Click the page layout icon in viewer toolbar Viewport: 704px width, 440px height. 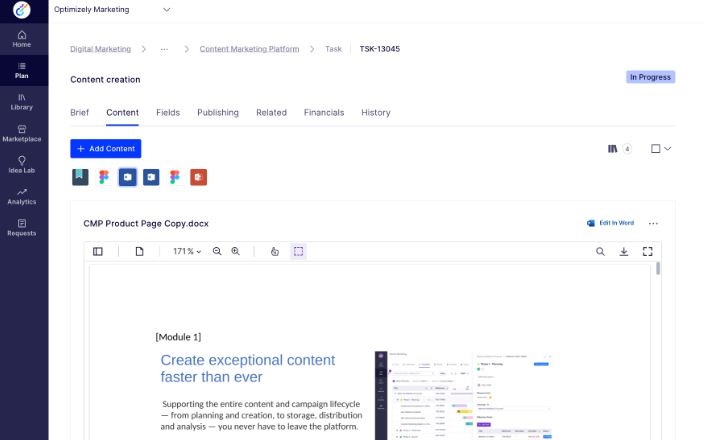tap(140, 251)
